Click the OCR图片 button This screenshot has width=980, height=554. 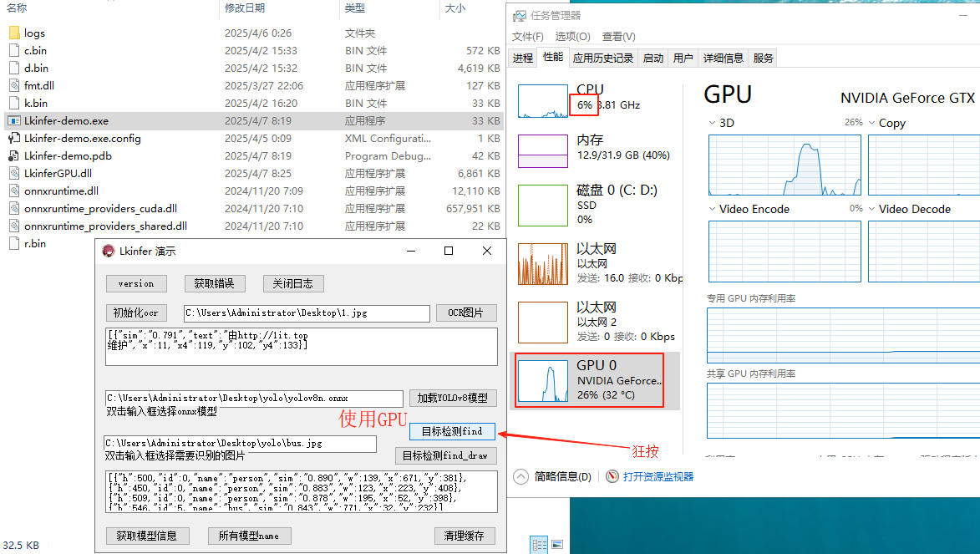(465, 313)
